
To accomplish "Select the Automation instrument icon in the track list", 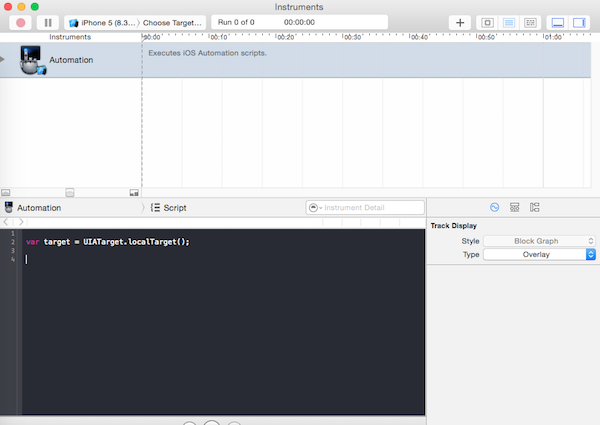I will point(32,60).
